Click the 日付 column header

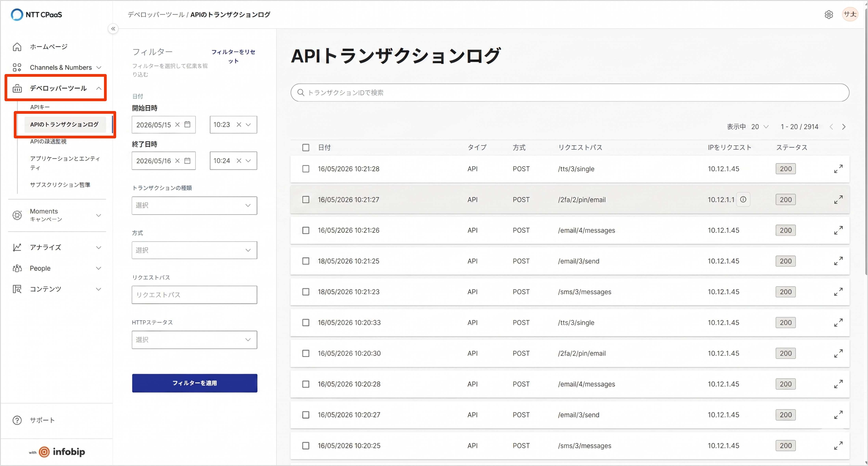[x=324, y=148]
